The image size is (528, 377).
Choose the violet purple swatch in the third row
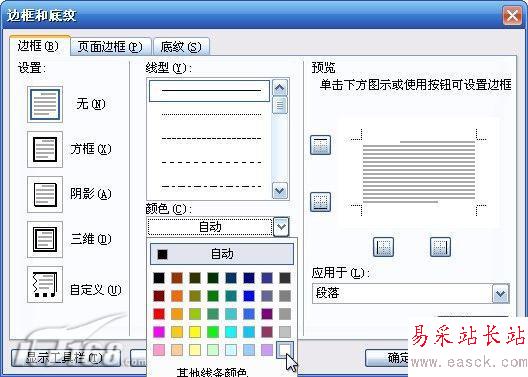tap(267, 314)
